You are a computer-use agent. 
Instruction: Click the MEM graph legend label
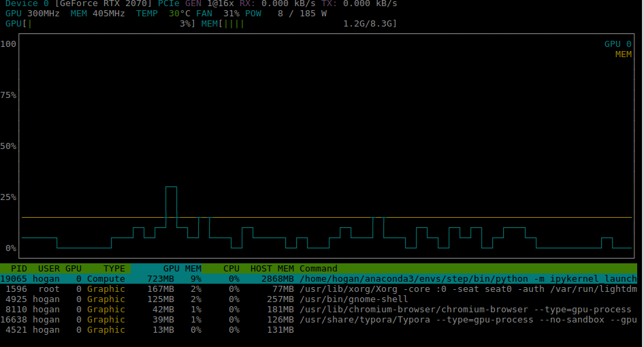[623, 54]
